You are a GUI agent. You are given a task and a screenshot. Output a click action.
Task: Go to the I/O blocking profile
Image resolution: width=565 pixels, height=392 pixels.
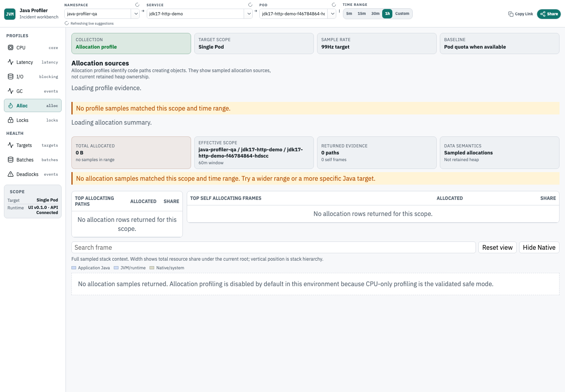(33, 76)
